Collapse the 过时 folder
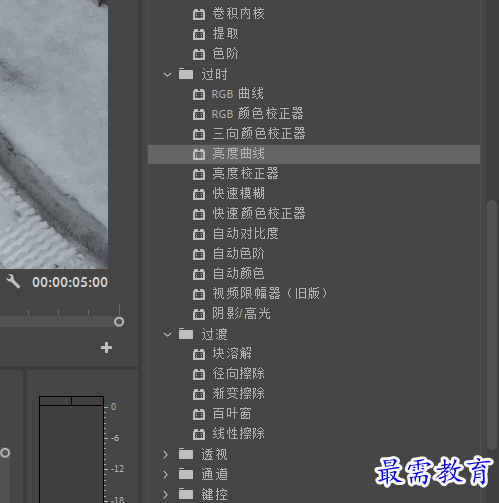The height and width of the screenshot is (503, 499). (x=167, y=75)
